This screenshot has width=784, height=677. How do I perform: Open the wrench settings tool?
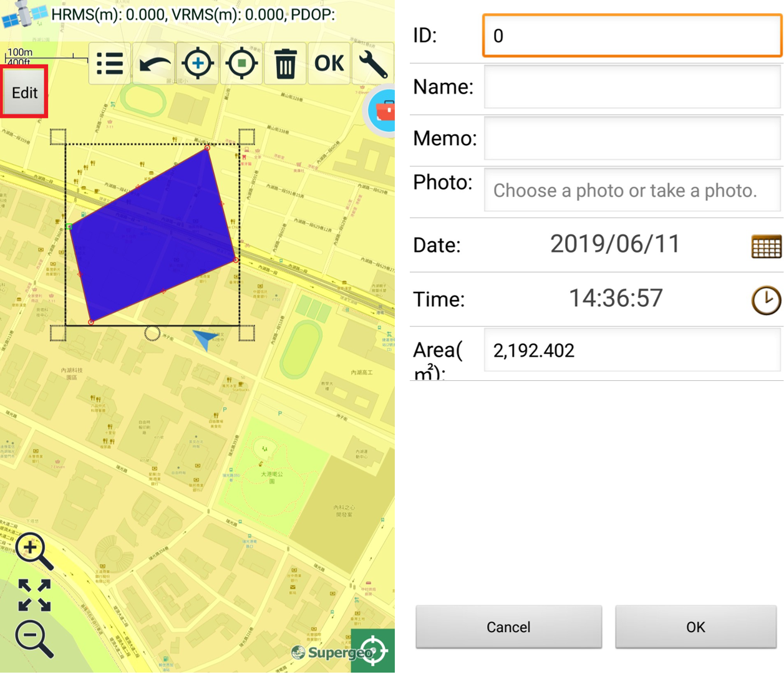[x=373, y=64]
